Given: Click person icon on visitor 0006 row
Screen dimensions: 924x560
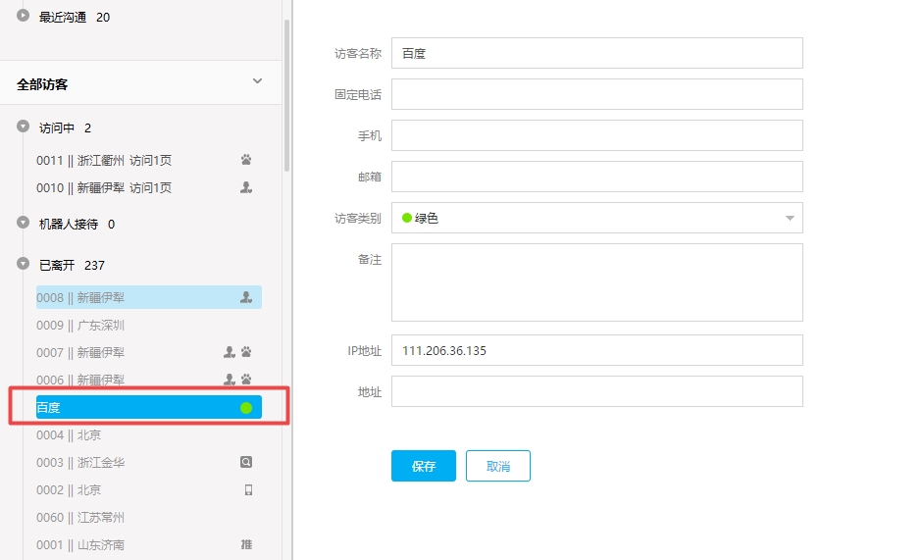Looking at the screenshot, I should coord(230,380).
